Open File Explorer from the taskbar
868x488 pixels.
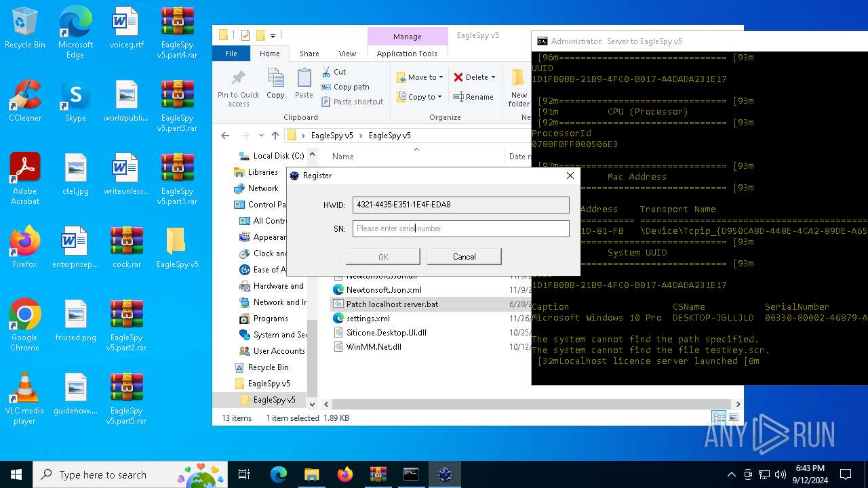point(311,474)
